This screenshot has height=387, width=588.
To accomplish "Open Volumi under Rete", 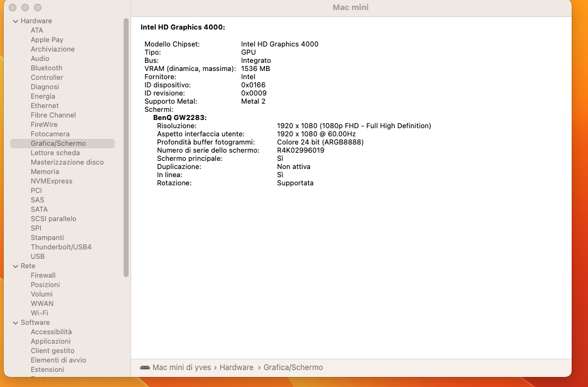I will tap(41, 294).
